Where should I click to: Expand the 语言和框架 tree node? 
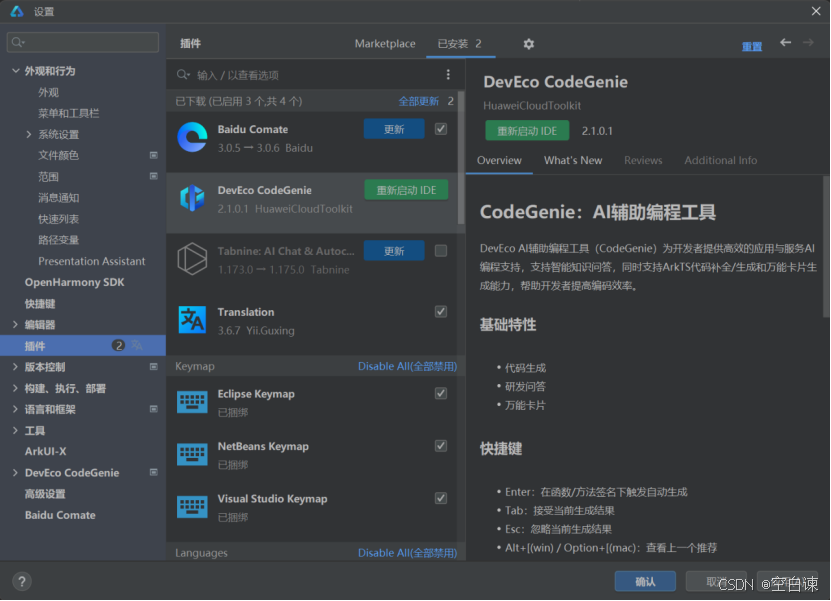tap(15, 409)
